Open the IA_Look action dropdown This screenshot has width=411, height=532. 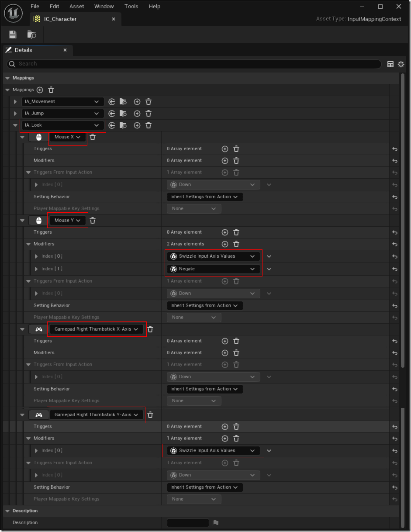click(63, 125)
